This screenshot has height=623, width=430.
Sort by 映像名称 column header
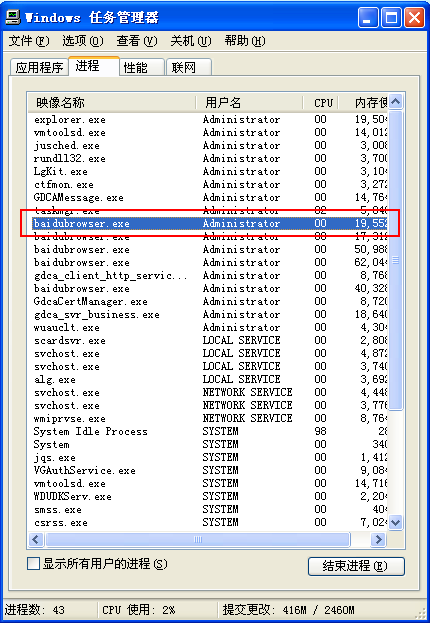pyautogui.click(x=112, y=103)
